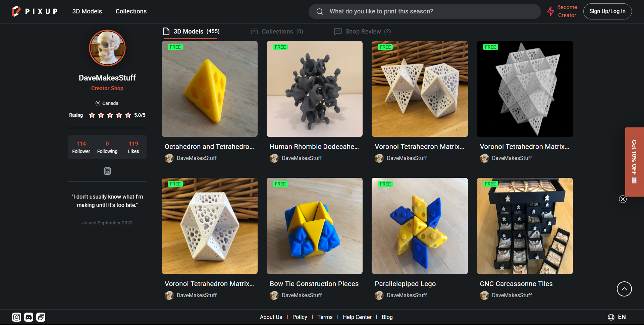The image size is (644, 325).
Task: Click the Printables layered-sheets social icon
Action: 41,317
